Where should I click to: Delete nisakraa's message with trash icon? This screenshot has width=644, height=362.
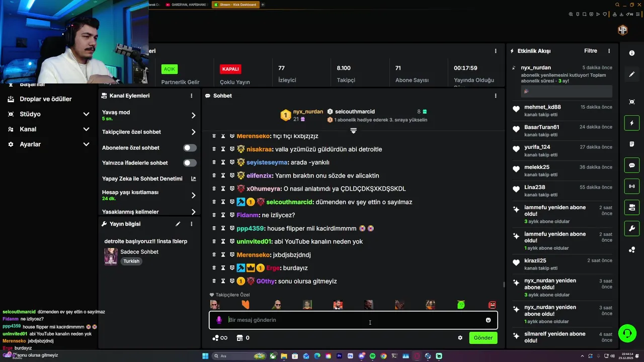coord(214,149)
